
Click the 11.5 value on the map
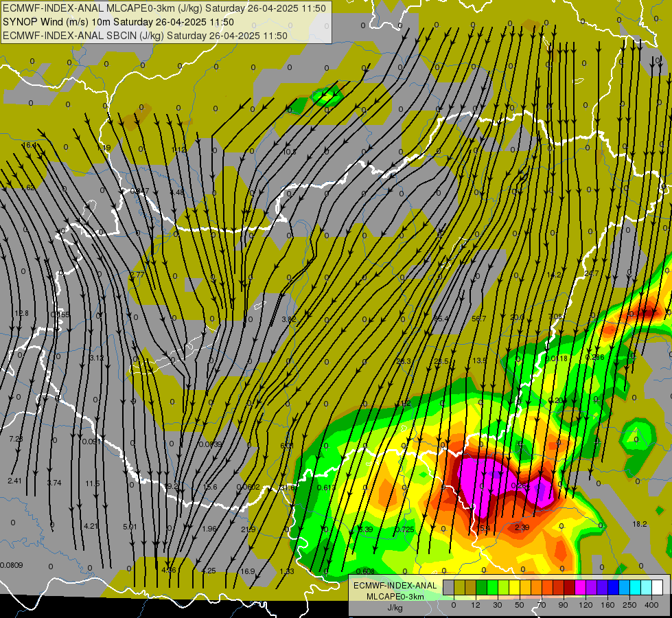92,484
